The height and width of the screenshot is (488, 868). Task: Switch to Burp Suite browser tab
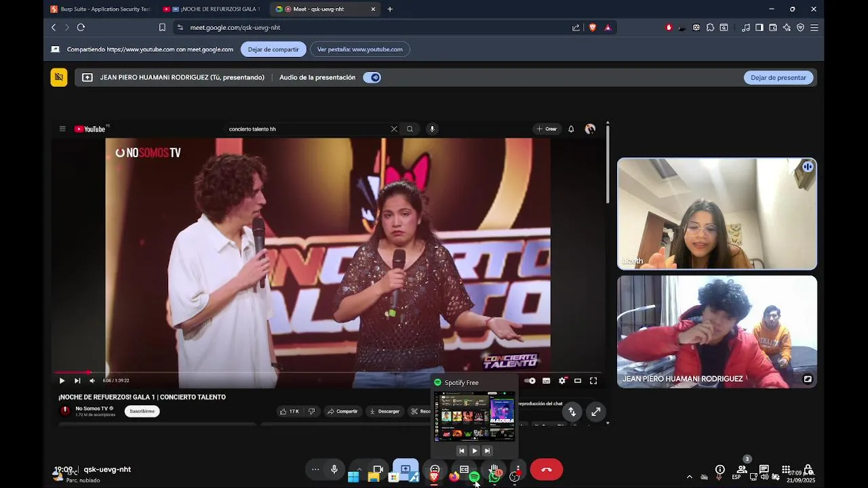tap(100, 9)
